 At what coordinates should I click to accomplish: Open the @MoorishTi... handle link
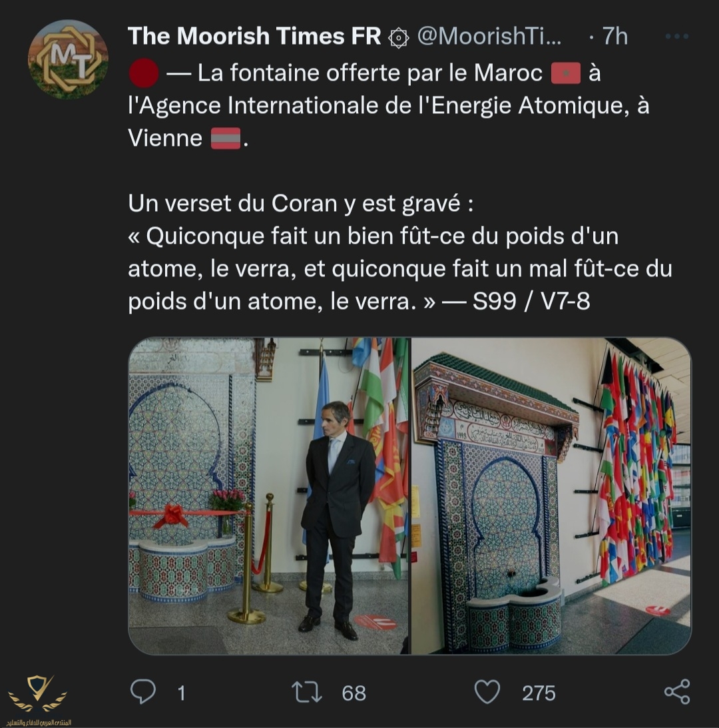click(489, 37)
